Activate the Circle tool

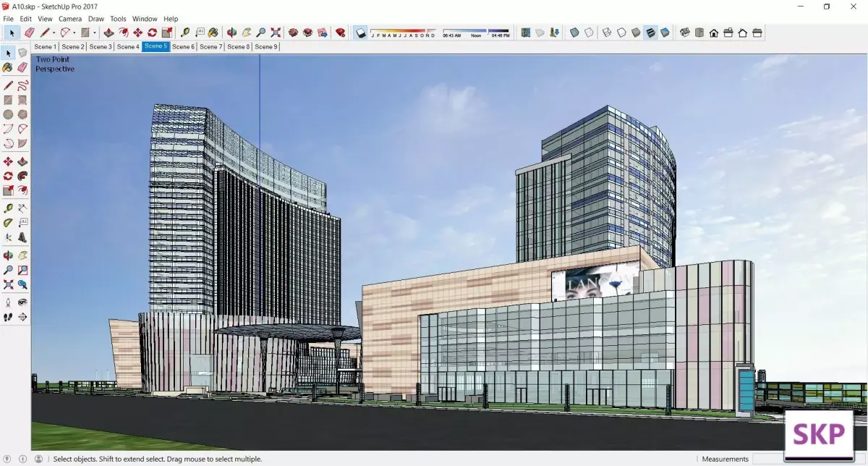click(x=8, y=114)
